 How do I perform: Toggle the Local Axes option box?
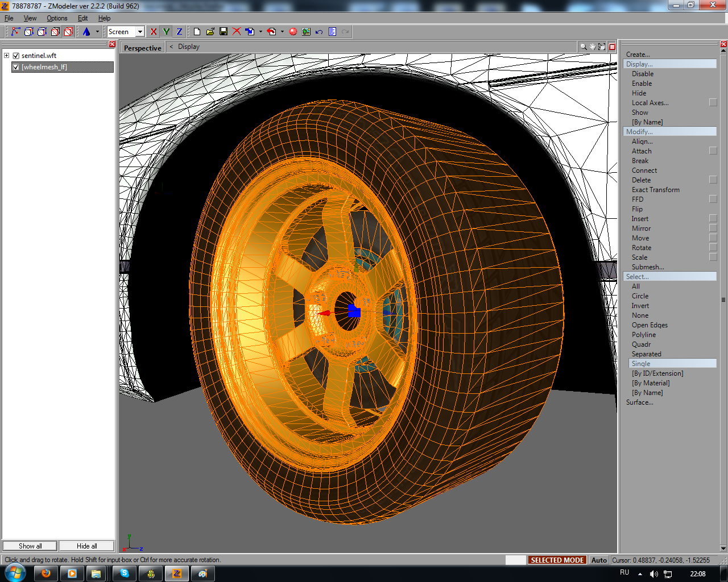[x=713, y=103]
